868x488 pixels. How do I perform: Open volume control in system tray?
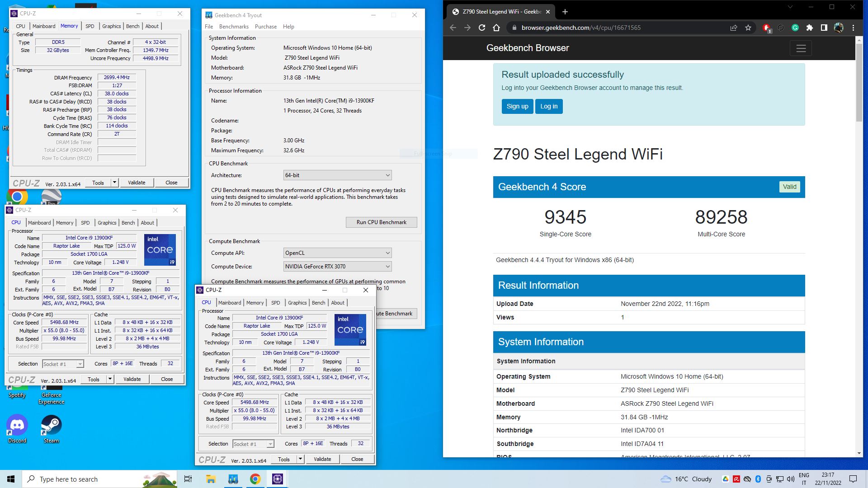coord(791,479)
